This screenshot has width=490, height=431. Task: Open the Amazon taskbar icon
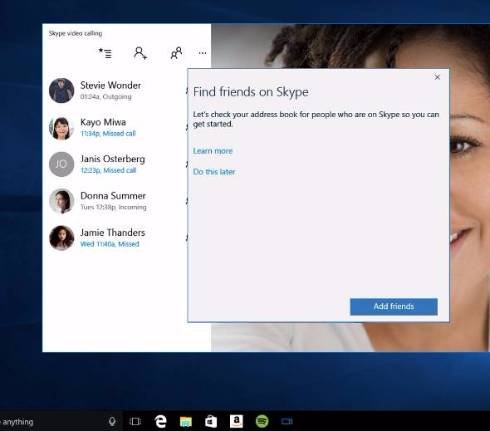236,421
